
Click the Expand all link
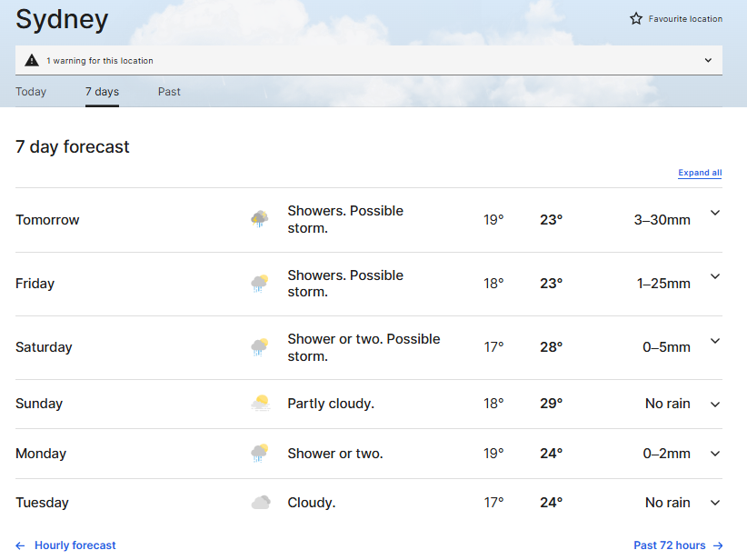point(700,173)
